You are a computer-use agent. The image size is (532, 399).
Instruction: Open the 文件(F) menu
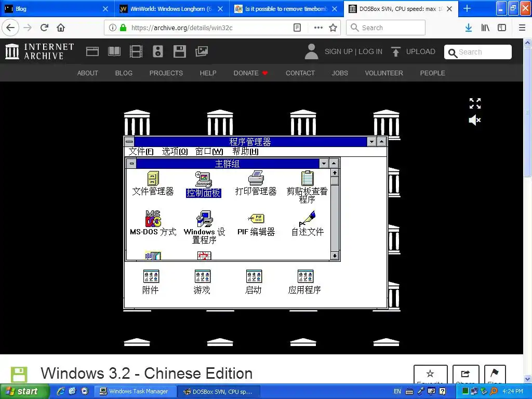click(x=141, y=151)
